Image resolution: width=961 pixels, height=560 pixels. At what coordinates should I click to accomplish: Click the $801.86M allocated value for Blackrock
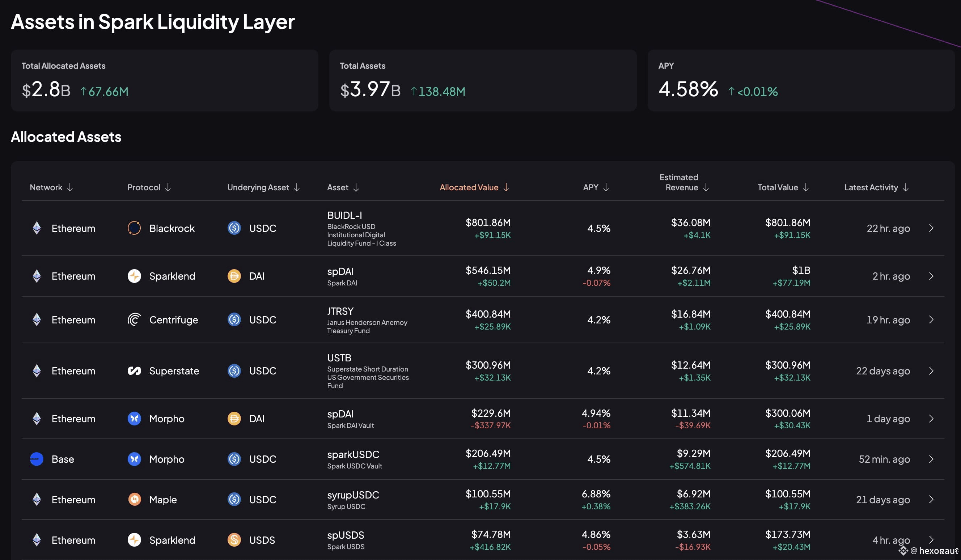[x=488, y=222]
